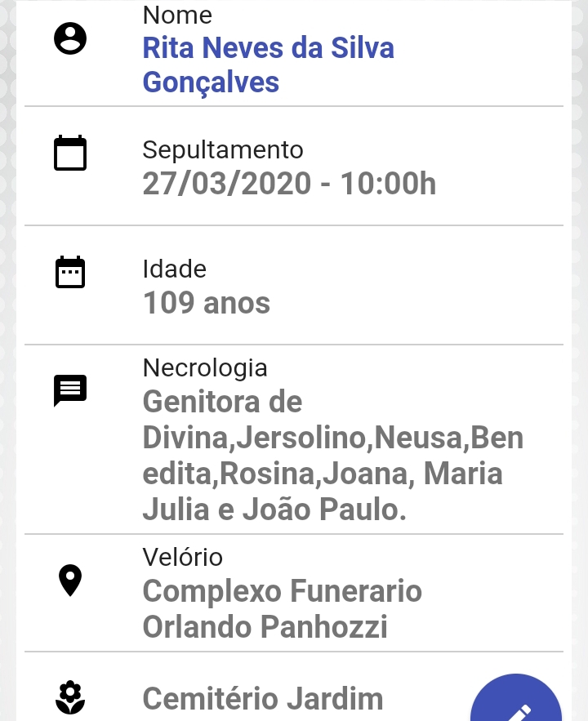Tap the person profile icon beside Nome
Screen dimensions: 588x721
pos(70,38)
